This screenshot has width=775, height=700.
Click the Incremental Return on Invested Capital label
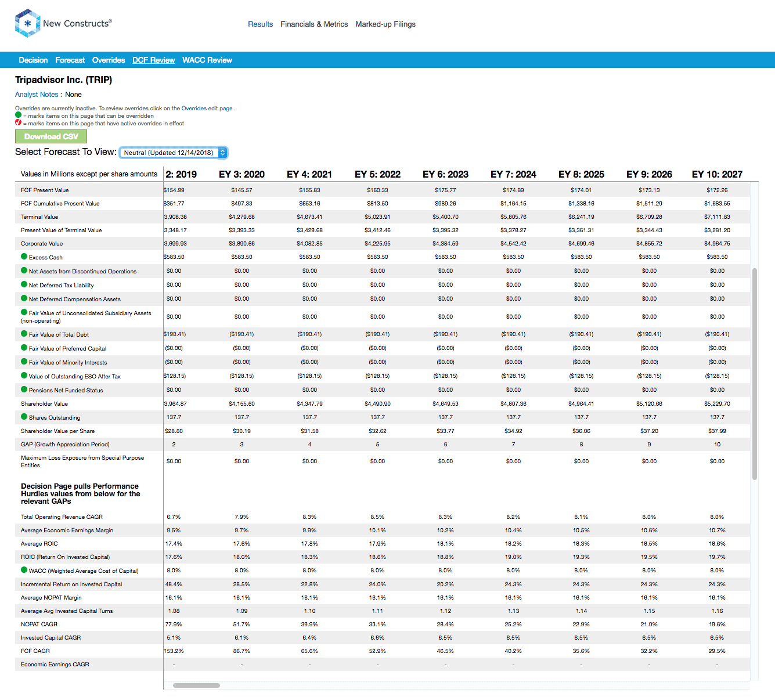tap(71, 584)
